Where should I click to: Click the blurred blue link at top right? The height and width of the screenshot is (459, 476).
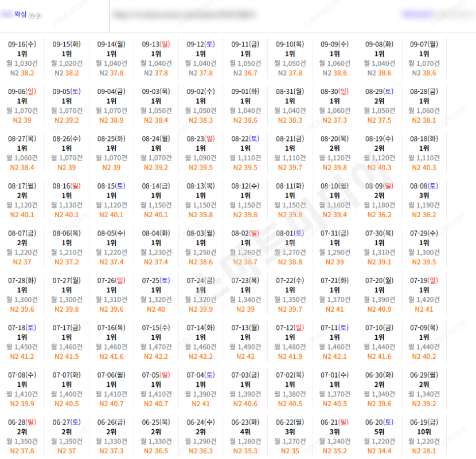[418, 14]
